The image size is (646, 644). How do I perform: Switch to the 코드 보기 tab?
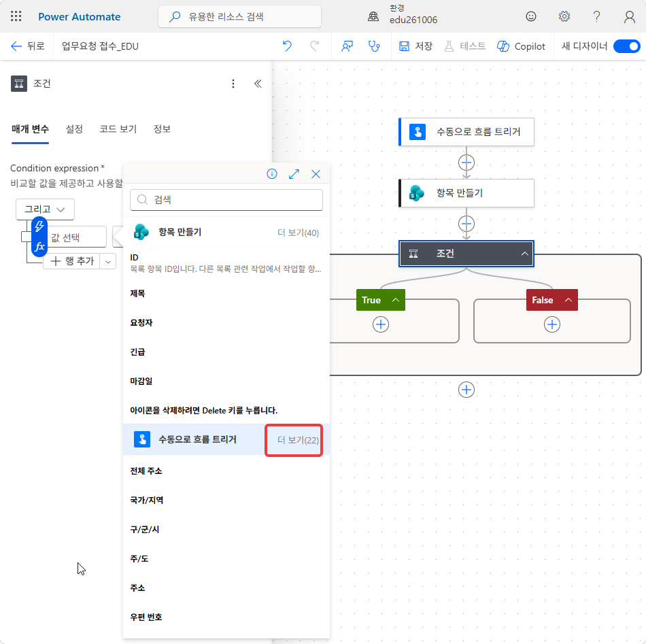coord(118,129)
